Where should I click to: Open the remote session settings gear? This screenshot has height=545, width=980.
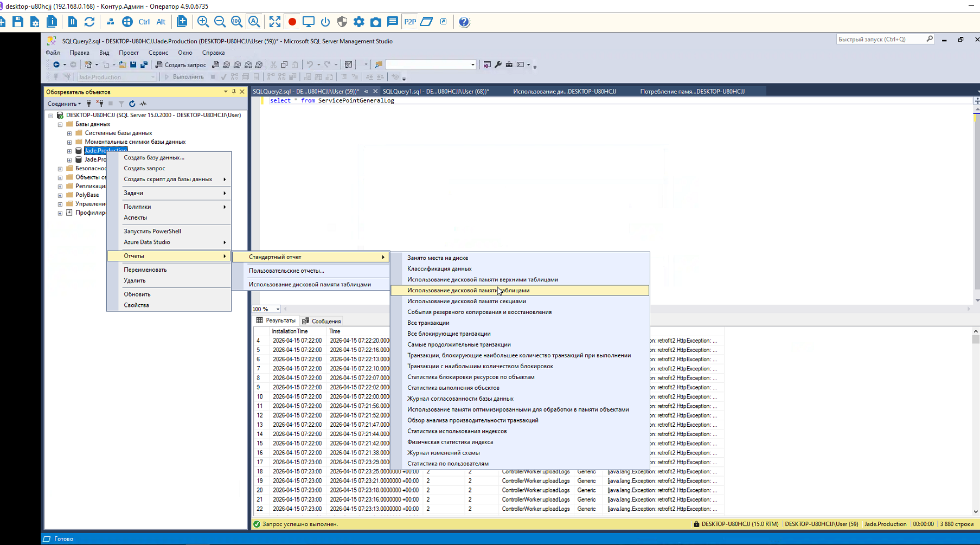[358, 22]
